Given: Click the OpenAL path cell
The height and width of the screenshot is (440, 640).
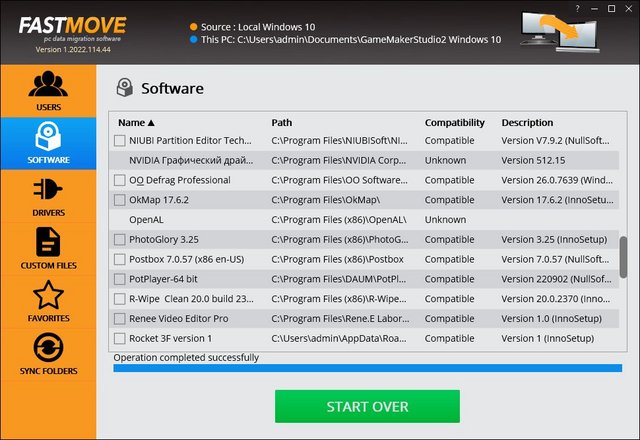Looking at the screenshot, I should 339,220.
